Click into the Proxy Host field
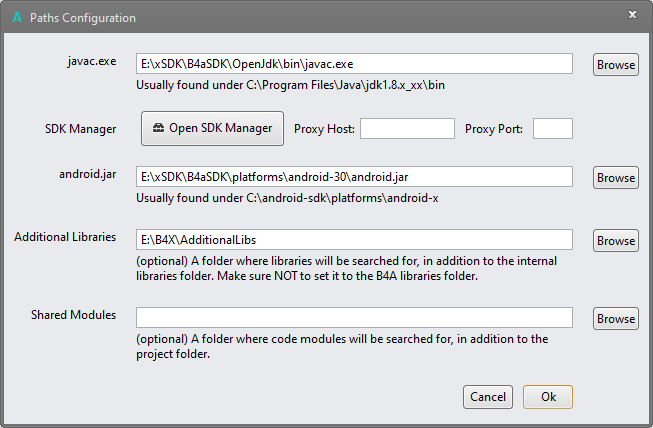 click(x=407, y=129)
